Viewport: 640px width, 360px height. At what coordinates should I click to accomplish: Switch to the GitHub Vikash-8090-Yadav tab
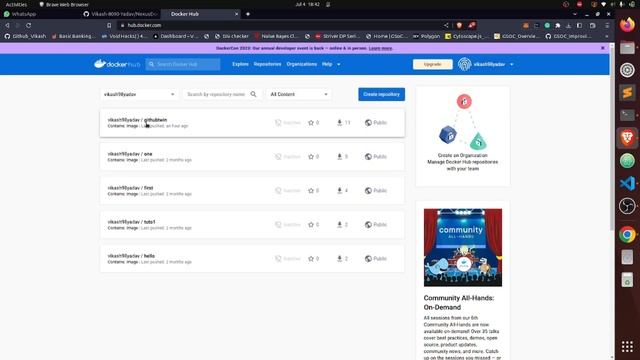[120, 14]
